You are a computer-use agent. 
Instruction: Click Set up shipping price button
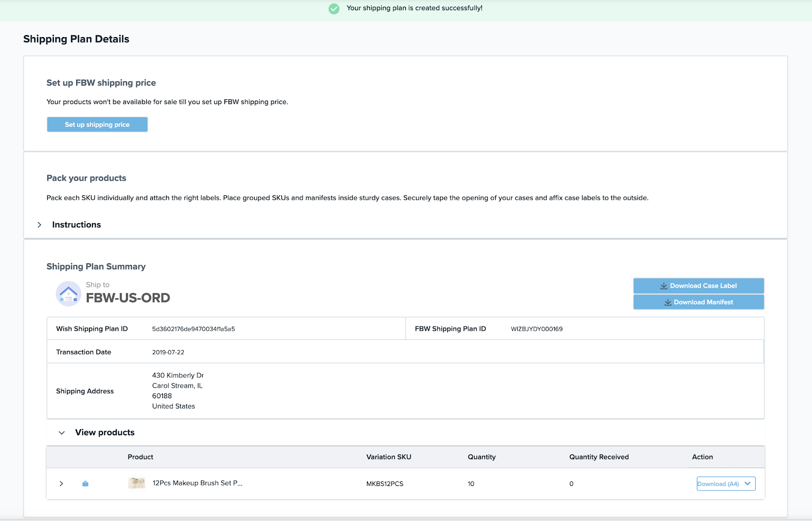pos(97,125)
